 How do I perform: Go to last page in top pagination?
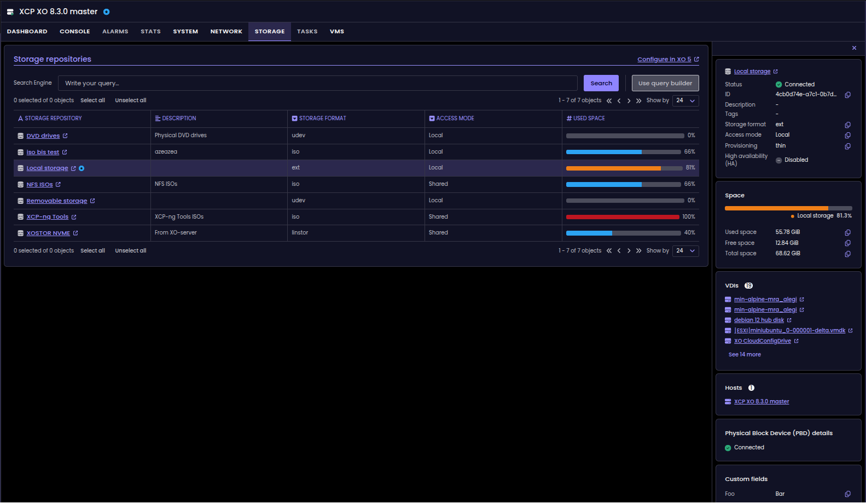click(x=638, y=101)
